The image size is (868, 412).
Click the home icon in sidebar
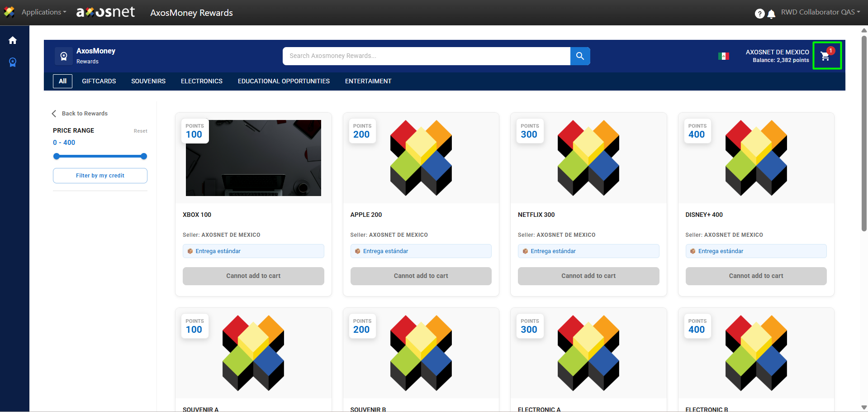click(x=13, y=40)
